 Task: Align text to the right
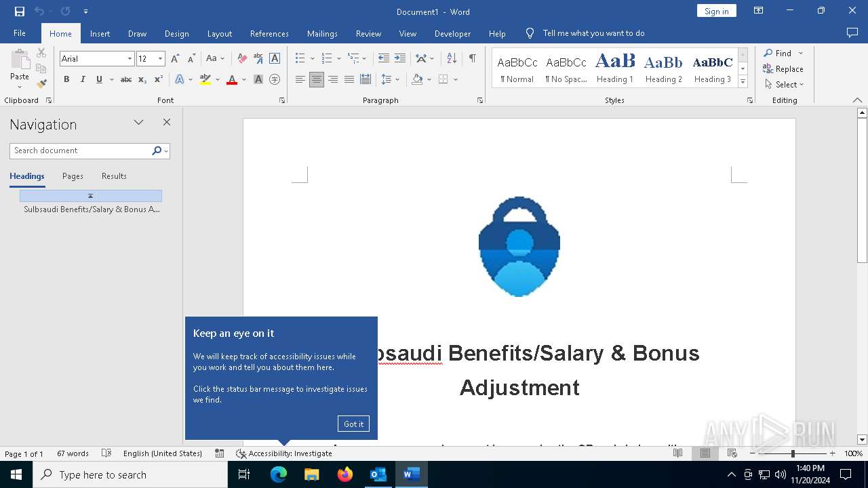pyautogui.click(x=333, y=79)
